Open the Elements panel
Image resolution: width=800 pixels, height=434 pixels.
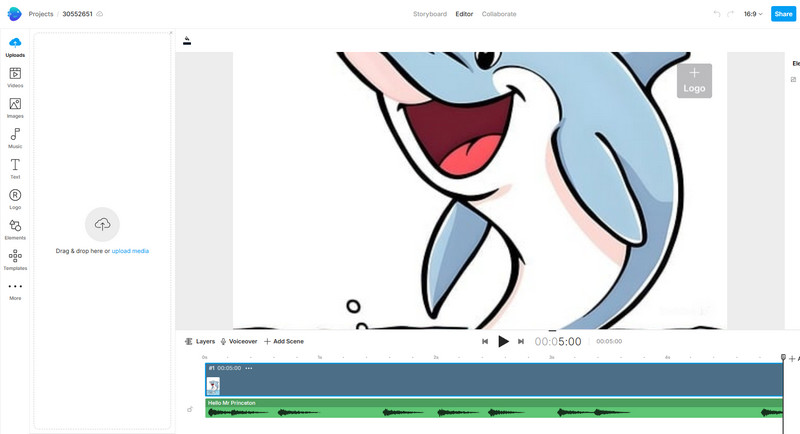[x=15, y=229]
